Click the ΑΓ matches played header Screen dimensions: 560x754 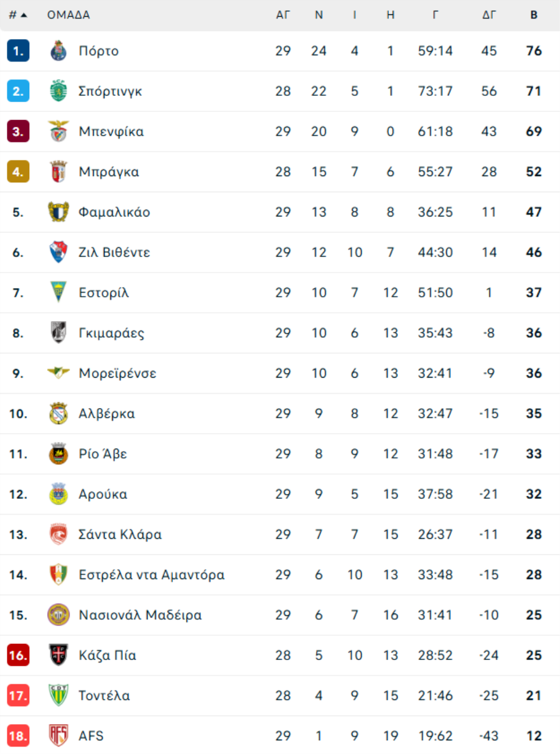[x=283, y=16]
